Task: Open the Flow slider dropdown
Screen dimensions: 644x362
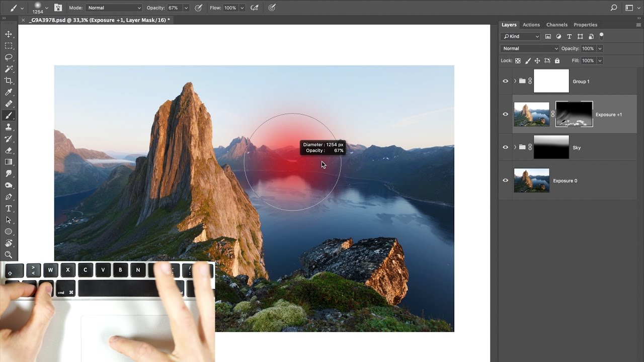Action: click(243, 8)
